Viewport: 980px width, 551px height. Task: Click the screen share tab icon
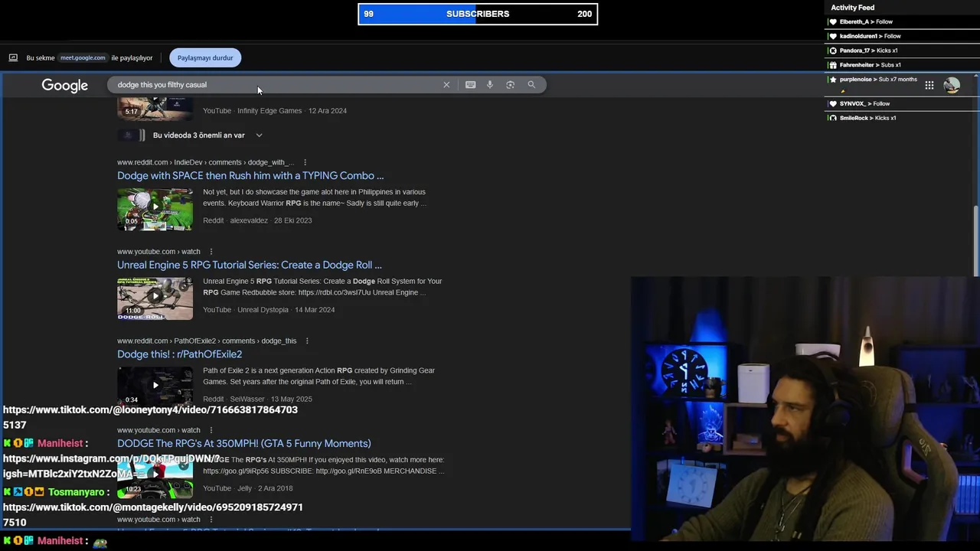[13, 58]
